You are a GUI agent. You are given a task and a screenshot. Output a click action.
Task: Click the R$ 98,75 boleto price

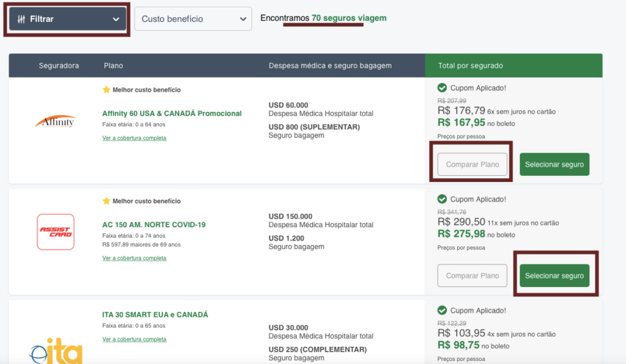[458, 345]
